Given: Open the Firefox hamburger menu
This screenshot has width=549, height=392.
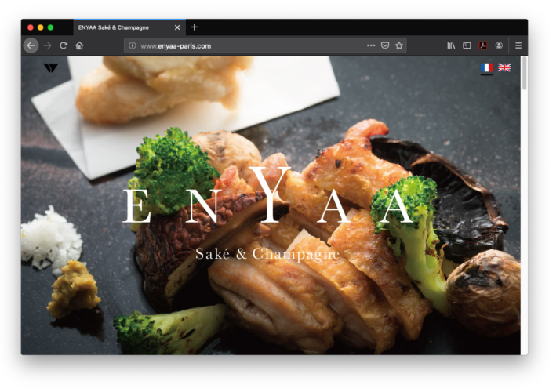Looking at the screenshot, I should (x=518, y=45).
